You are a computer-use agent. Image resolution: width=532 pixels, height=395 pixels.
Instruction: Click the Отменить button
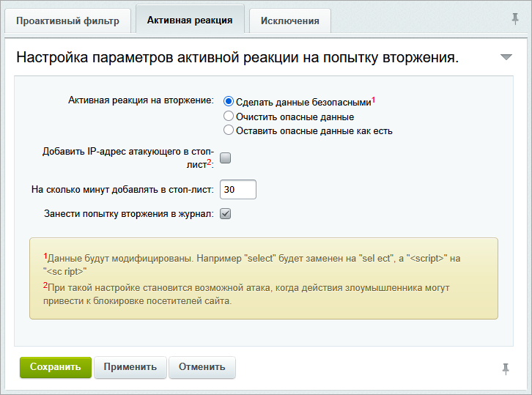pyautogui.click(x=202, y=367)
